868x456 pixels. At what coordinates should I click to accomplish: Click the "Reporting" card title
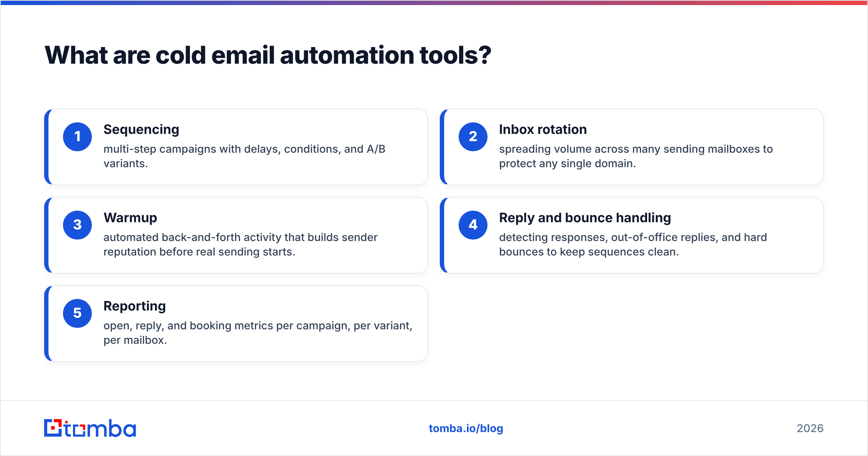[135, 307]
